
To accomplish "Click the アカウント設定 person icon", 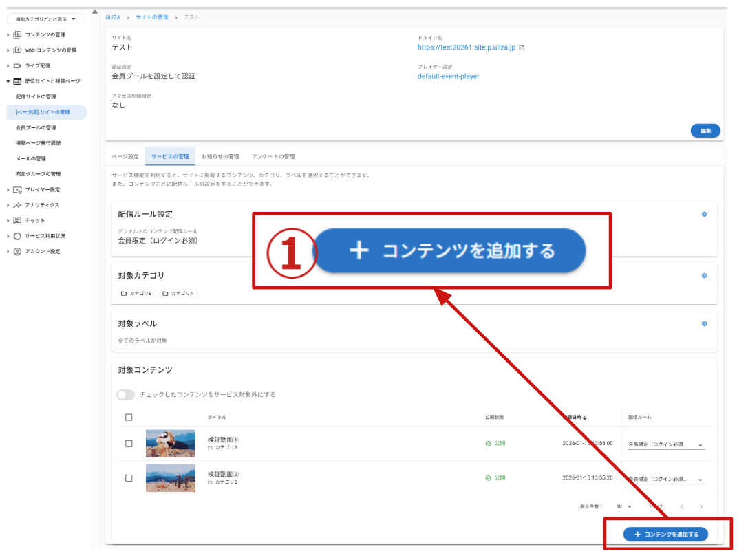I will (17, 251).
